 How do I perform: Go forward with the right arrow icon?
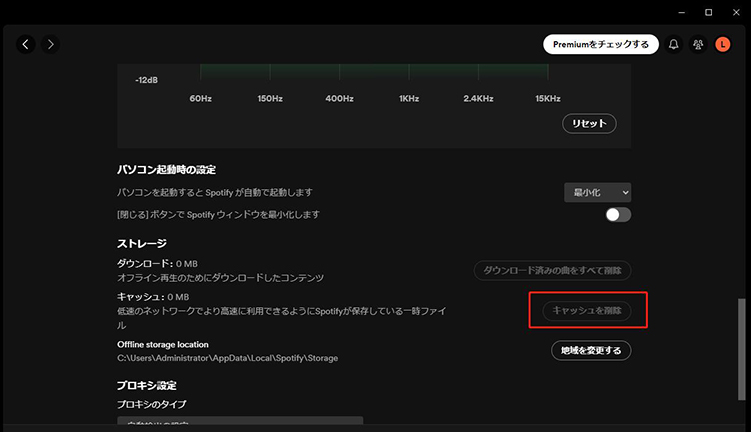(50, 45)
